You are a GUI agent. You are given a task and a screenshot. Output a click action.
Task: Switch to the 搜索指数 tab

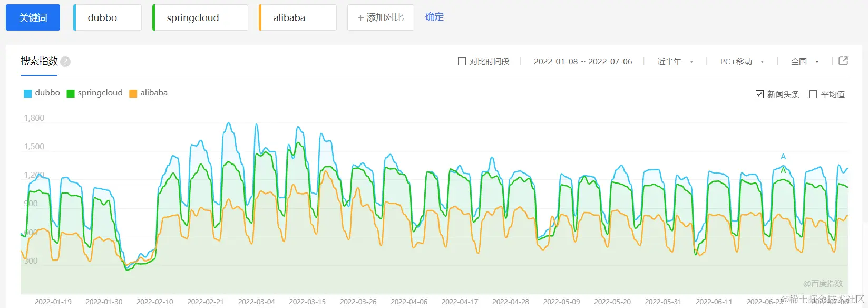click(39, 62)
